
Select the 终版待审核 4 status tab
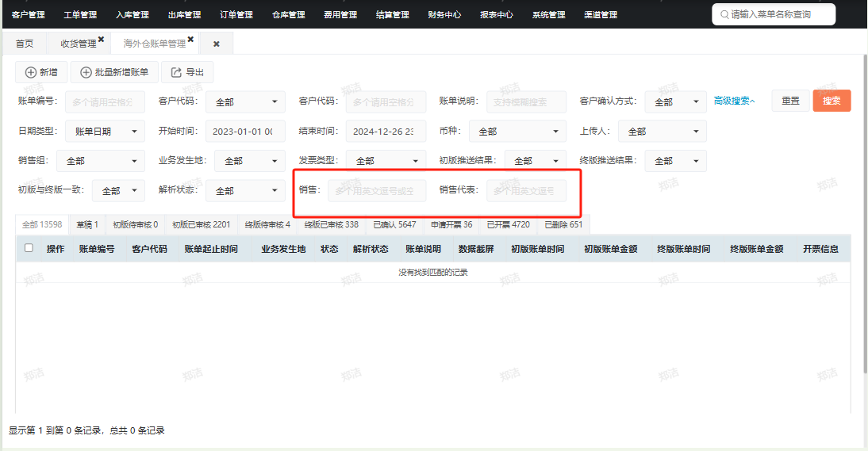pos(267,224)
